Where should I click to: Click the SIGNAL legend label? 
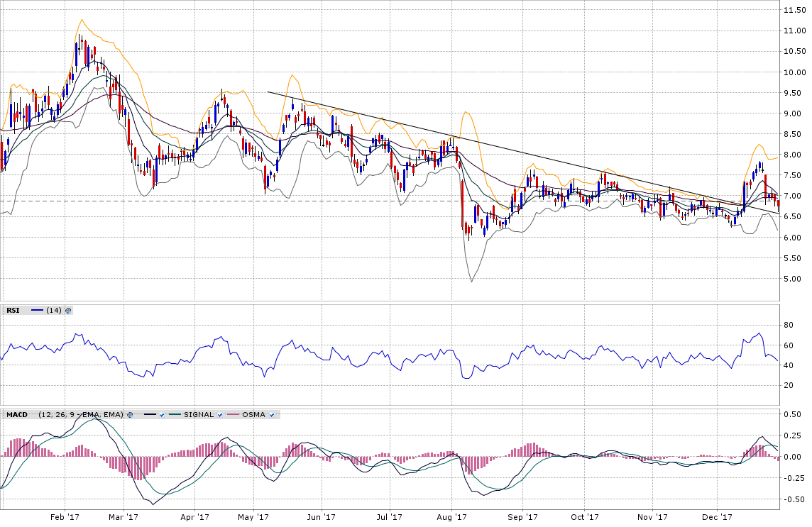[x=198, y=414]
